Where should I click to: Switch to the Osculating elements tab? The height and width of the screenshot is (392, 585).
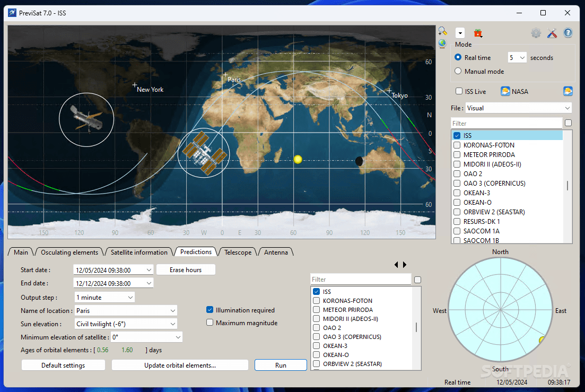[69, 252]
